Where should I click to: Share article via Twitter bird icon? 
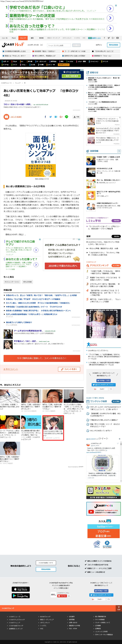(51, 117)
